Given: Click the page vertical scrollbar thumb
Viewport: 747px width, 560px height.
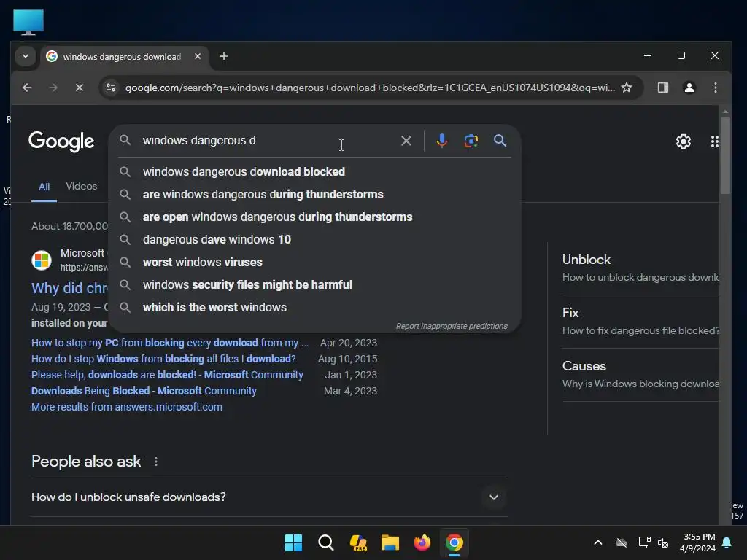Looking at the screenshot, I should (x=725, y=156).
